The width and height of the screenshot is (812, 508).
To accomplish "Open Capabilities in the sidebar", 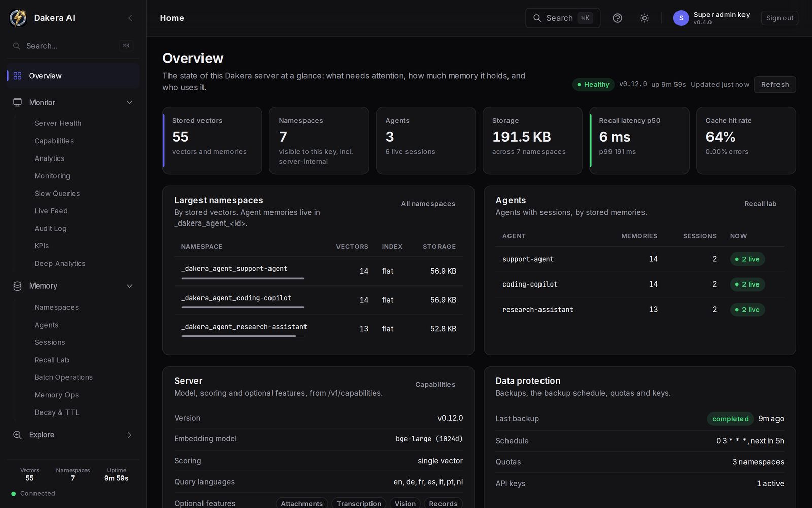I will point(54,141).
